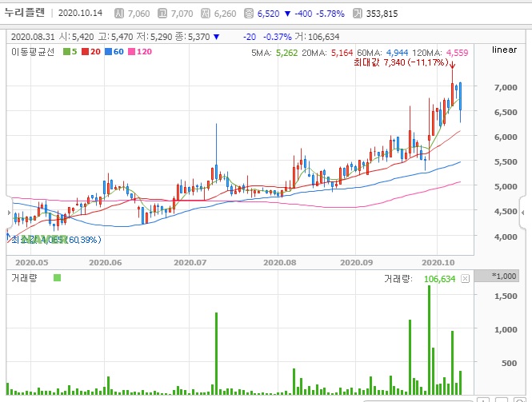Switch the chart scale via linear button

[504, 50]
